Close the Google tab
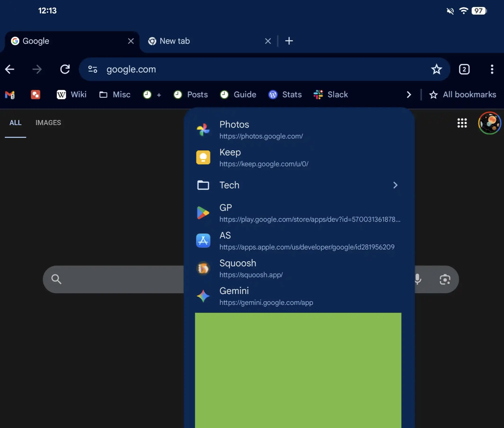This screenshot has height=428, width=504. click(x=131, y=41)
